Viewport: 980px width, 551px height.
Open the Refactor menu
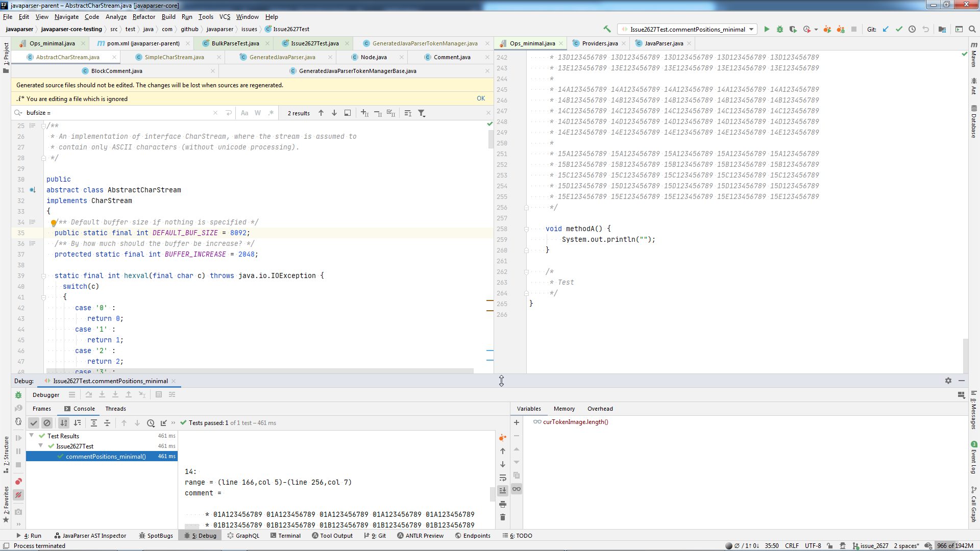(143, 17)
